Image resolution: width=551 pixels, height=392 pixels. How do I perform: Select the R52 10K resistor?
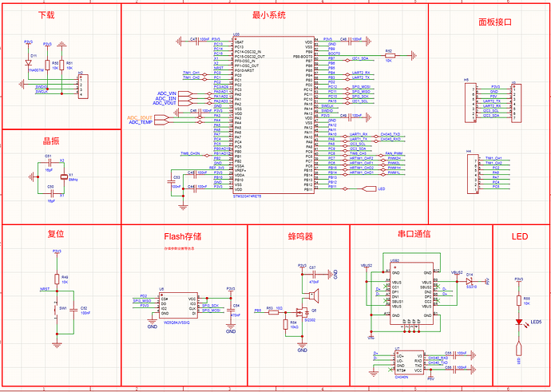(390, 56)
